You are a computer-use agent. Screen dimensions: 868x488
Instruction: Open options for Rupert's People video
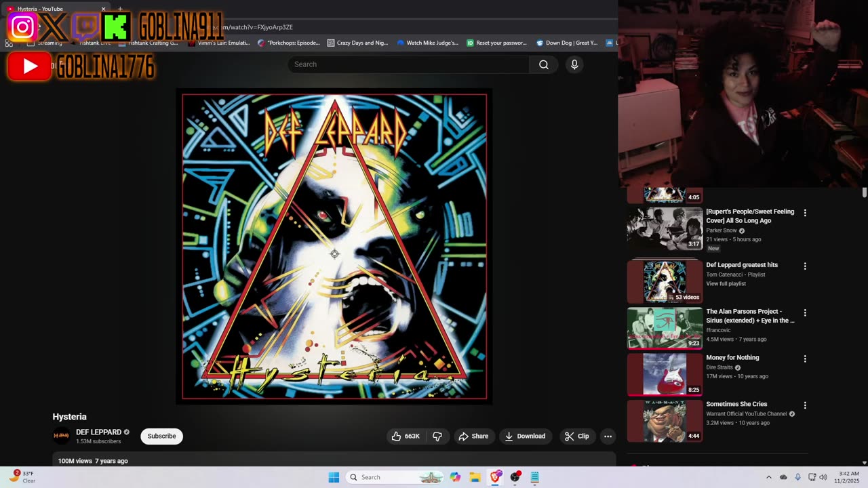click(x=805, y=213)
